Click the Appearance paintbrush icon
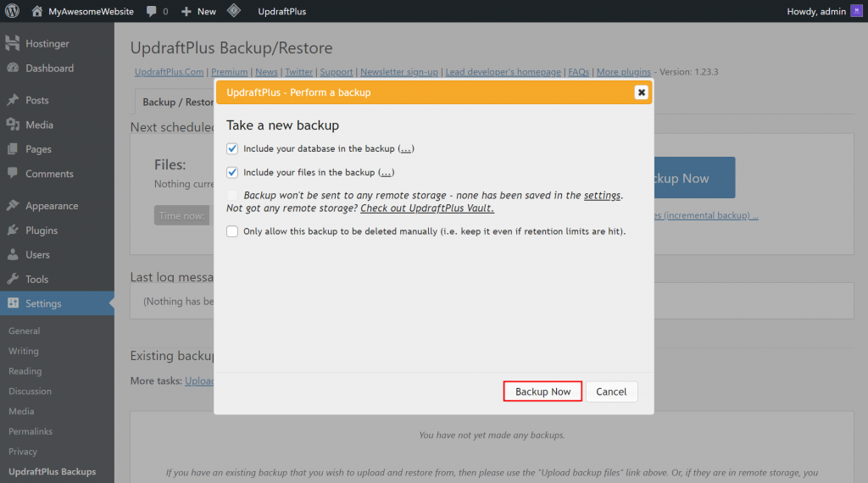 pos(13,206)
